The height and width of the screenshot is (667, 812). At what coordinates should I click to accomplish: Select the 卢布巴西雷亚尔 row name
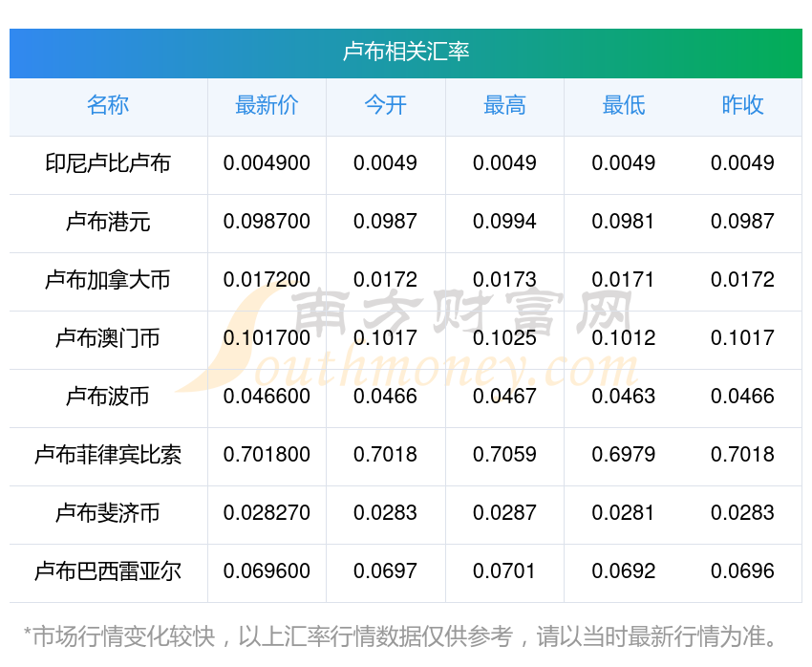click(108, 571)
